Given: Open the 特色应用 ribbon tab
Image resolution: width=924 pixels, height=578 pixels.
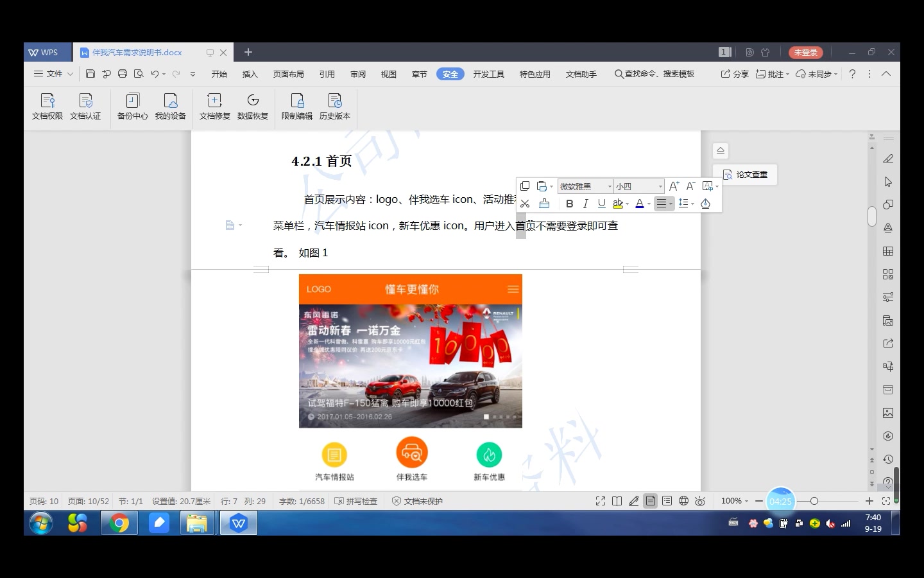Looking at the screenshot, I should point(535,74).
